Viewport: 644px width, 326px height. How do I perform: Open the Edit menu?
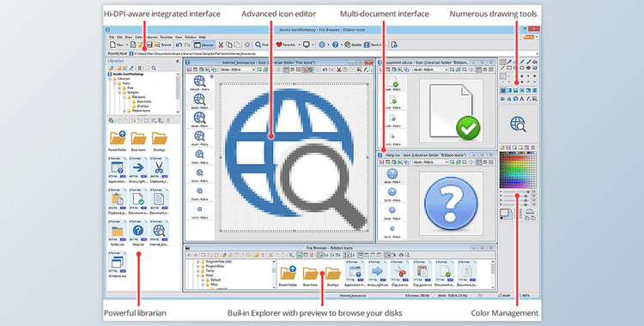(119, 37)
